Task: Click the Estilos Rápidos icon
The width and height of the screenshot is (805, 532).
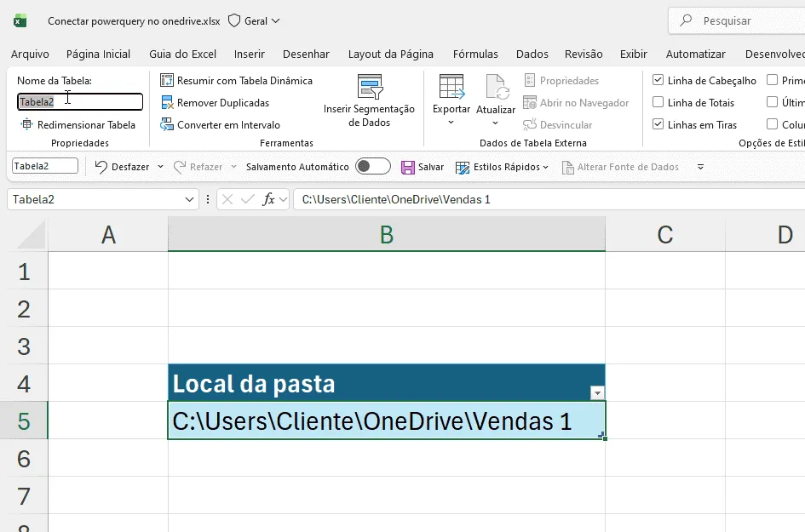Action: point(463,167)
